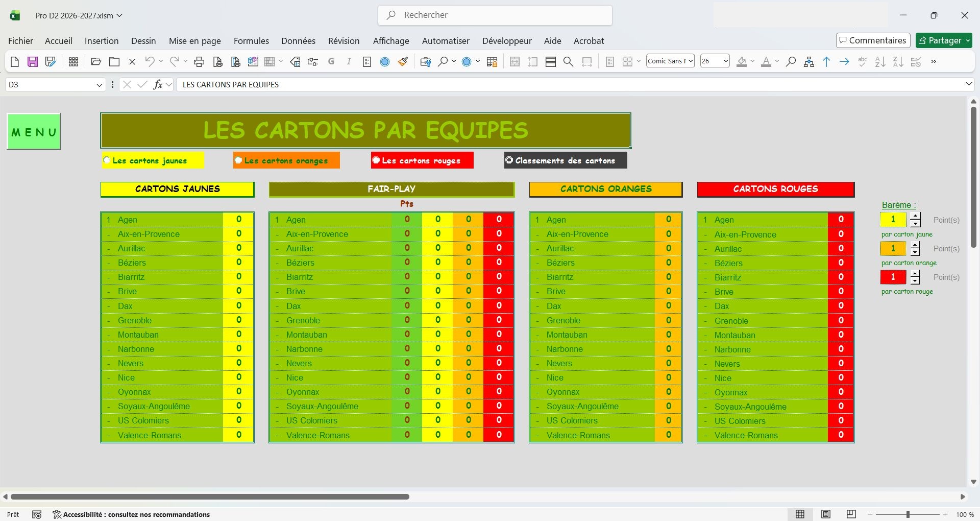Click the font color A icon
This screenshot has height=521, width=980.
pos(766,62)
